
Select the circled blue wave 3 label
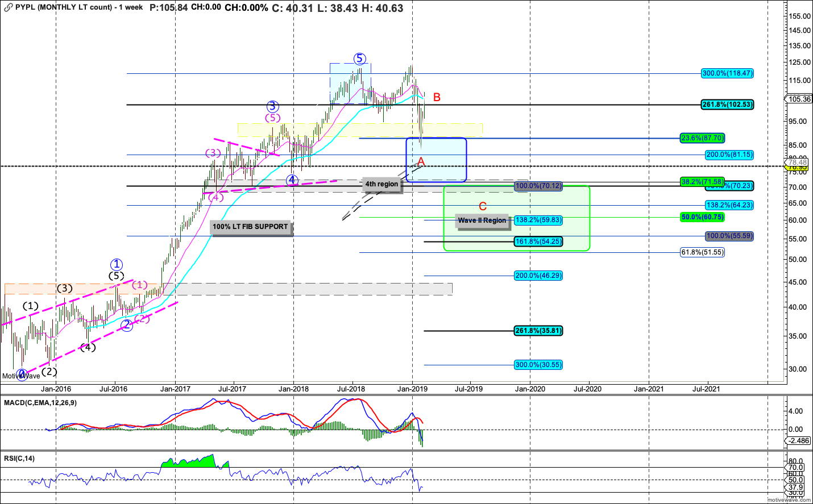pos(273,106)
